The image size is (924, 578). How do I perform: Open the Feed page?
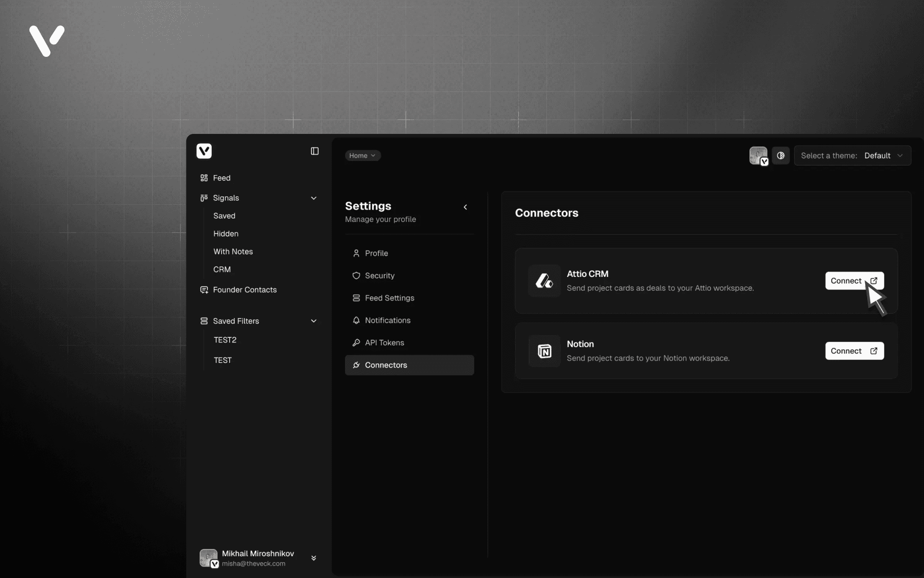click(221, 178)
